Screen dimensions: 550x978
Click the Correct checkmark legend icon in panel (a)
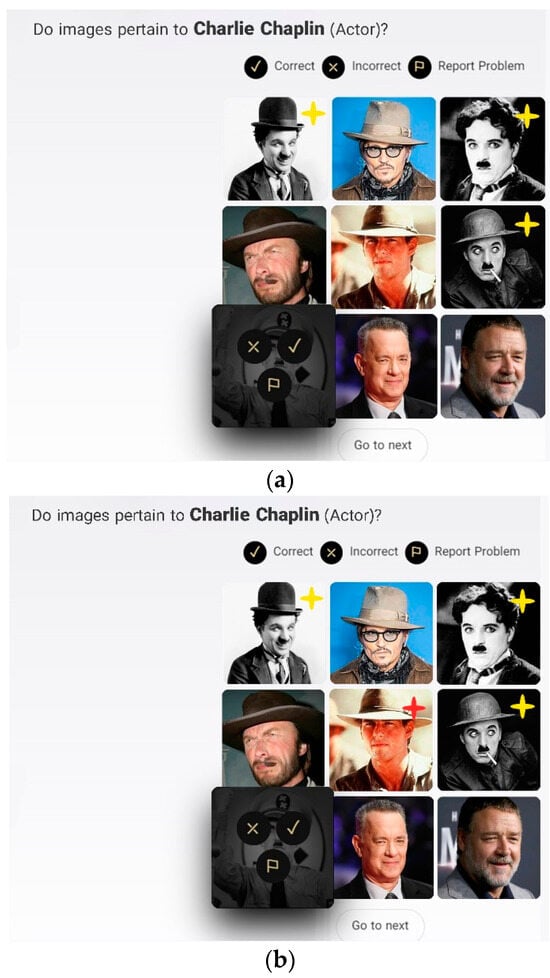tap(256, 66)
